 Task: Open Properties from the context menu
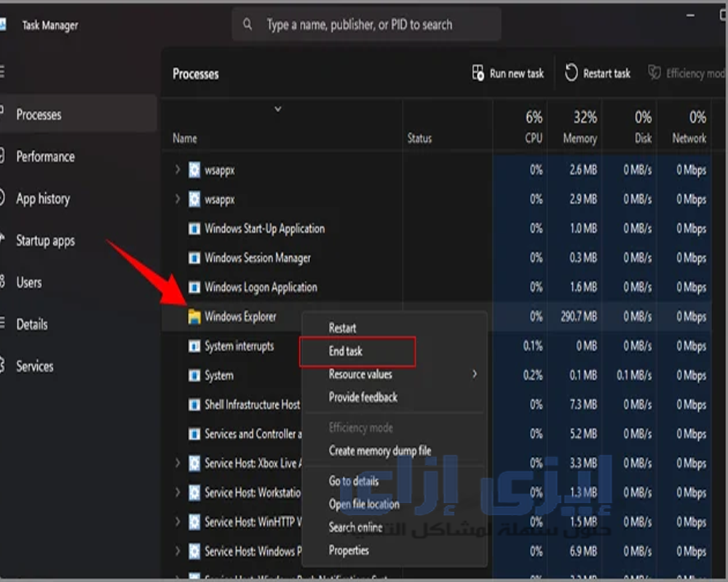349,551
